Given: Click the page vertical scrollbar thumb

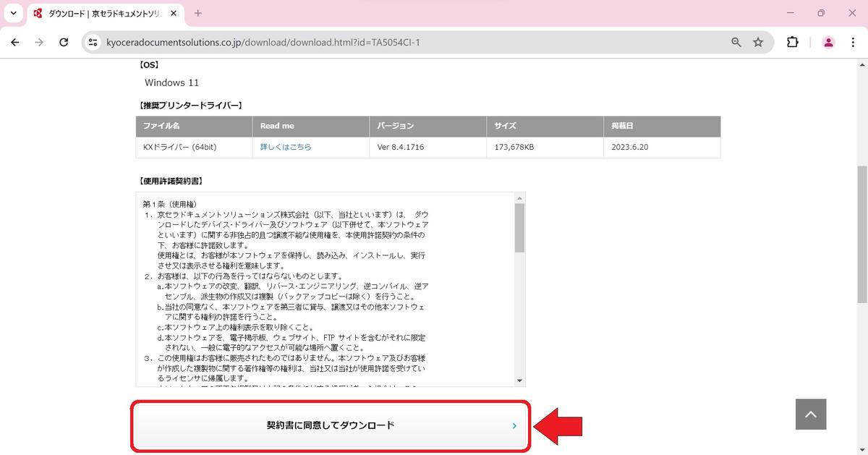Looking at the screenshot, I should point(862,234).
